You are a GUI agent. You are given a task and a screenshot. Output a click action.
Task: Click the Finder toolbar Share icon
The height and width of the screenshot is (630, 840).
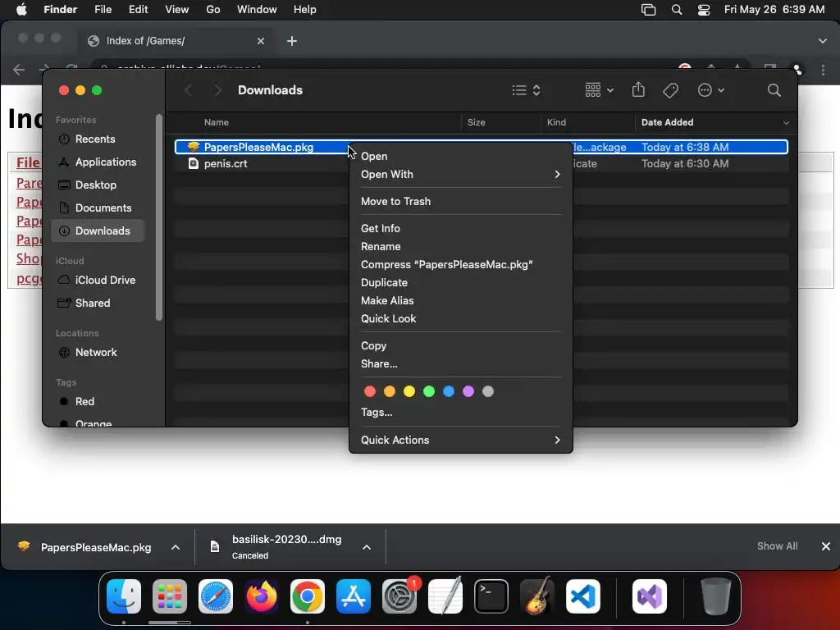tap(638, 90)
